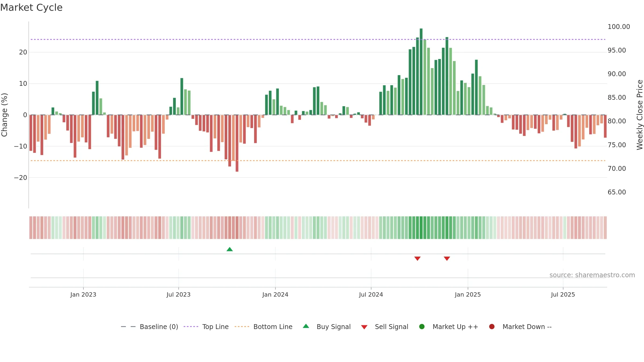Viewport: 644px width, 362px height.
Task: Click the 70.00 price axis tick
Action: [617, 169]
